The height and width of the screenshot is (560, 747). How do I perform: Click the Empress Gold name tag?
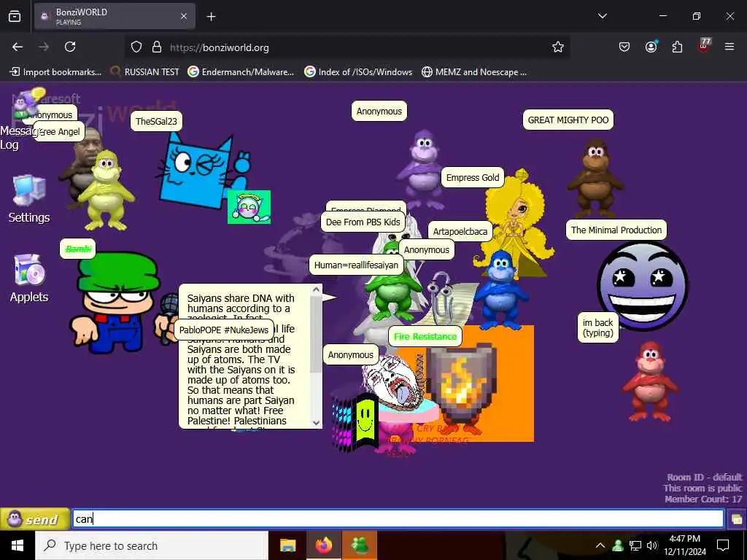(472, 178)
